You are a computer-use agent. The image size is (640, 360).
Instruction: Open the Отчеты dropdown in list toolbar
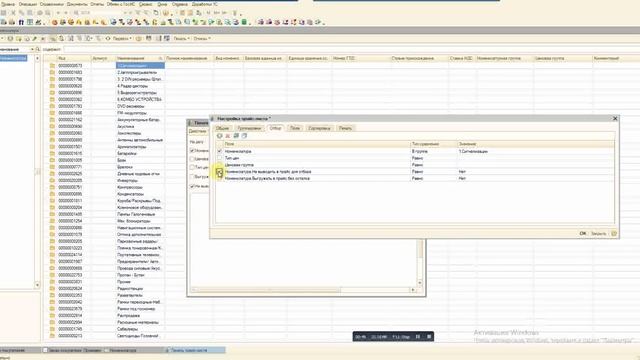[202, 38]
